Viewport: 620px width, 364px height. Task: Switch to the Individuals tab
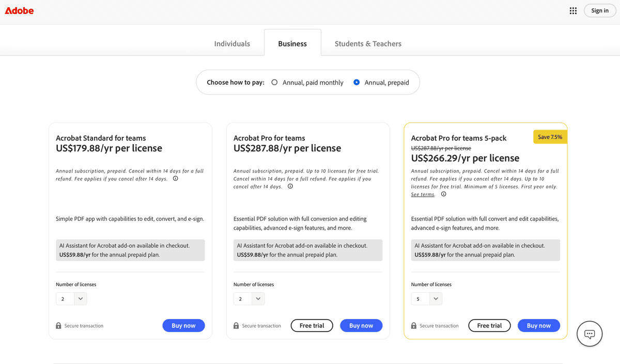[x=232, y=44]
